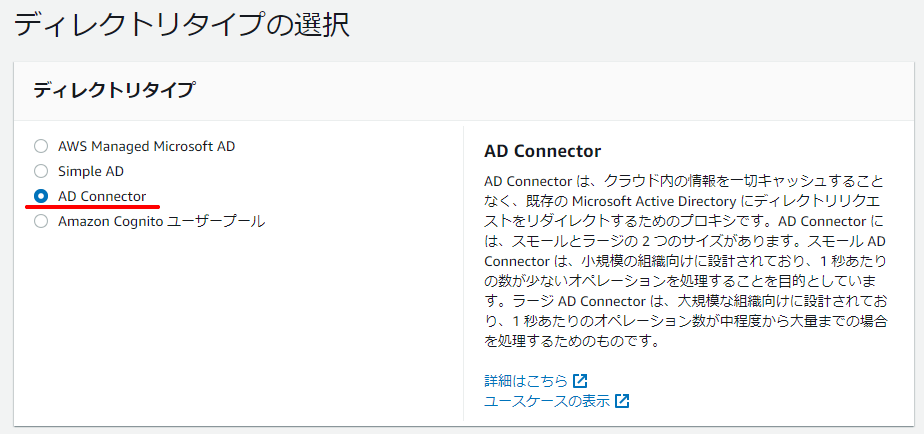Click the bold AD Connector description title
The image size is (924, 434).
[x=542, y=151]
